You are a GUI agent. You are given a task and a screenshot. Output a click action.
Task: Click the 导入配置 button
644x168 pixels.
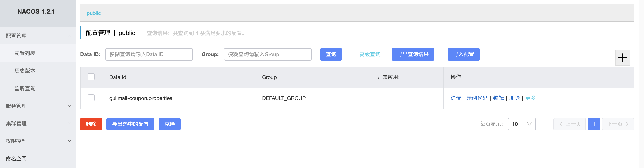463,54
